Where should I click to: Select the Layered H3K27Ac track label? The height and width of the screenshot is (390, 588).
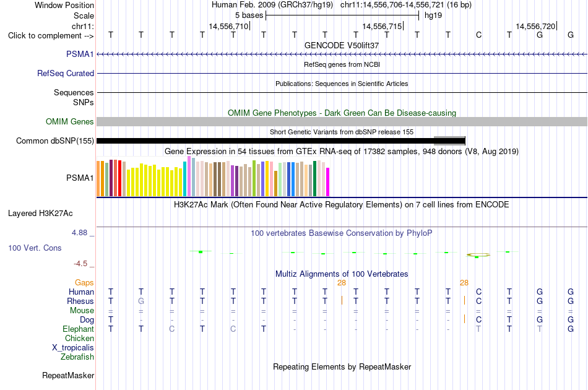click(x=40, y=213)
